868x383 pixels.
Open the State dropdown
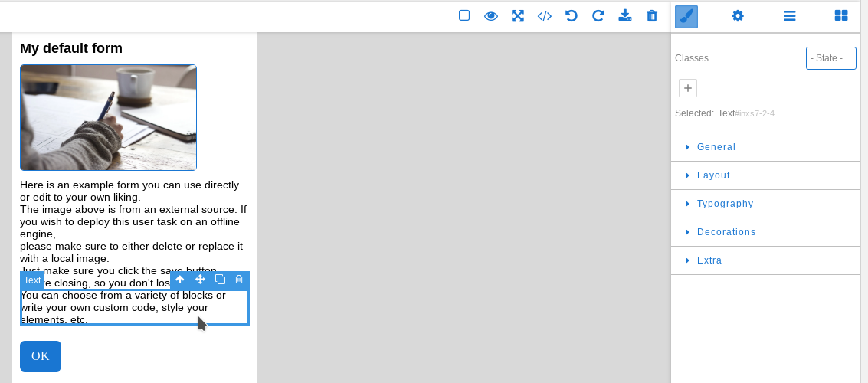pyautogui.click(x=830, y=58)
